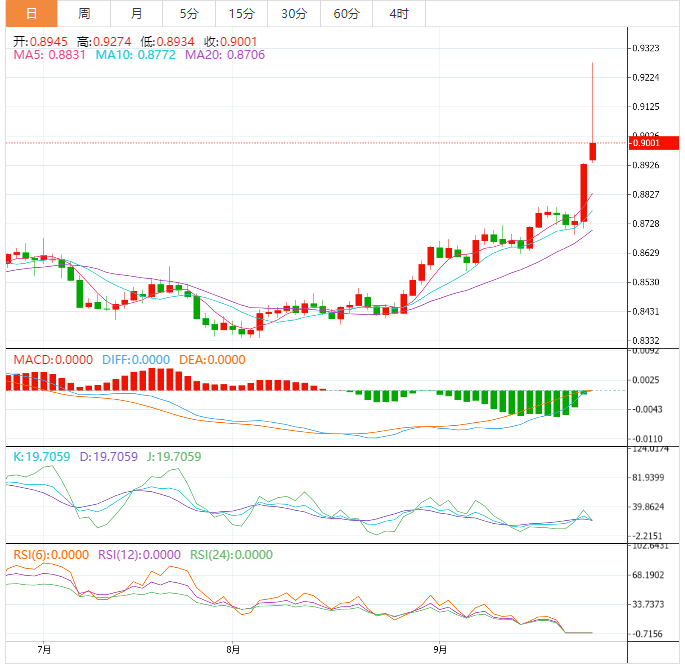Click the MA5 indicator label
Image resolution: width=685 pixels, height=672 pixels.
point(50,55)
